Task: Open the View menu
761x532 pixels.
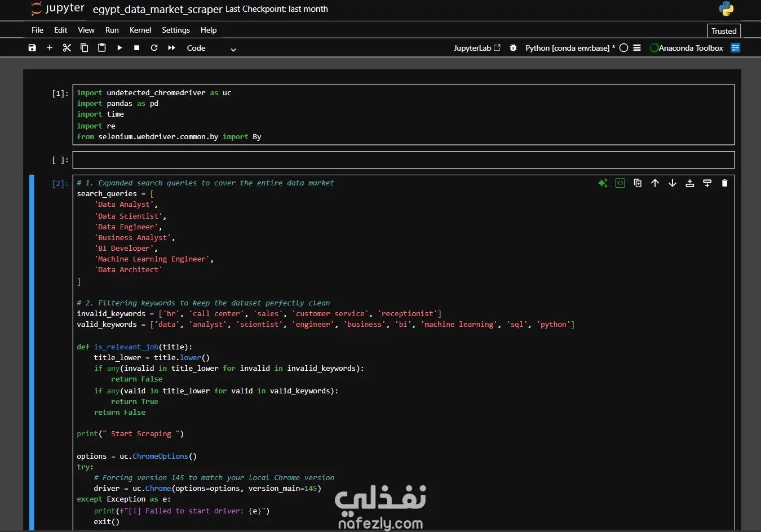Action: pos(86,30)
